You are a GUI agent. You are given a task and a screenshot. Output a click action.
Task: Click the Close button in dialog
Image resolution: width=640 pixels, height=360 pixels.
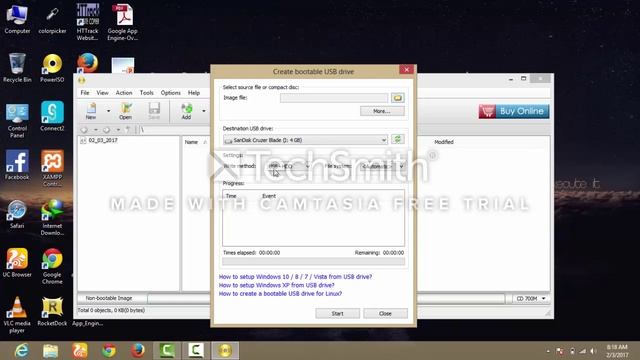point(385,313)
